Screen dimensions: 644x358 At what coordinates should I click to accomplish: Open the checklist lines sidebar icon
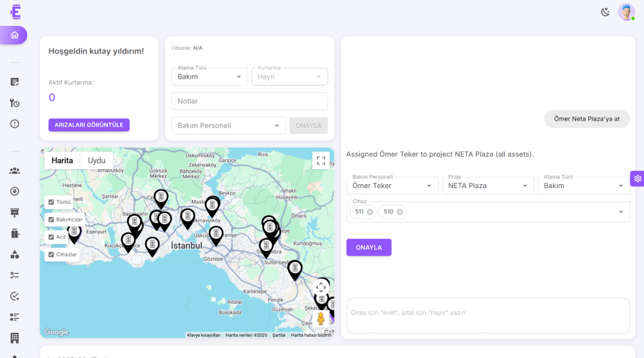point(14,276)
